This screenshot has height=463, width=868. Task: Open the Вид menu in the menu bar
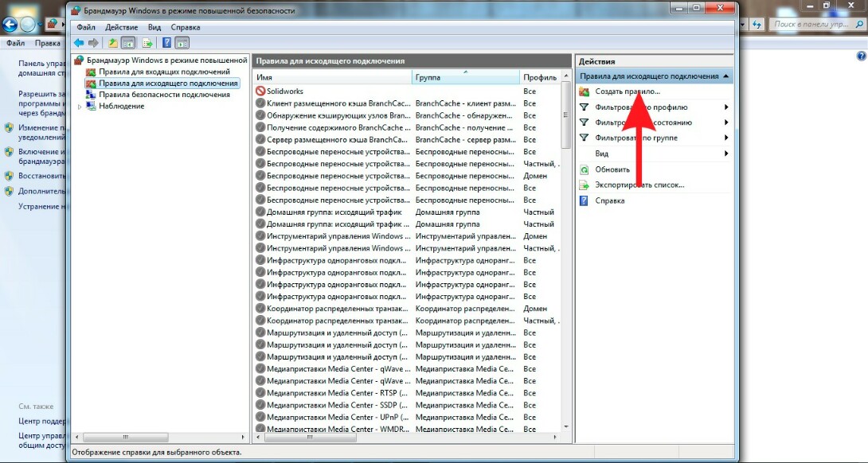coord(154,27)
